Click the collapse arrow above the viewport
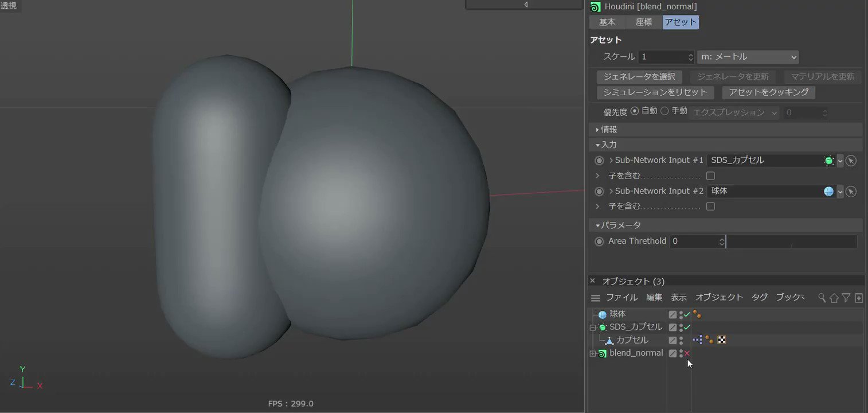Screen dimensions: 868x413 click(526, 5)
